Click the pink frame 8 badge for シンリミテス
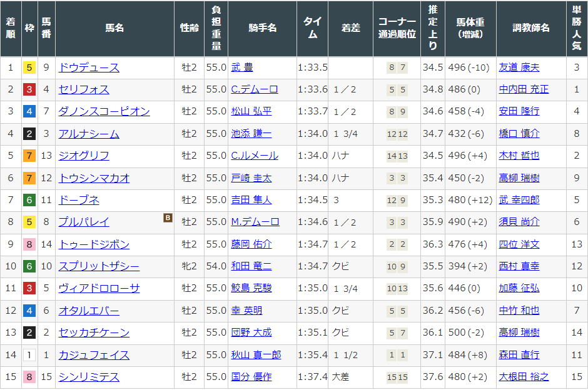This screenshot has height=390, width=588. click(x=29, y=377)
